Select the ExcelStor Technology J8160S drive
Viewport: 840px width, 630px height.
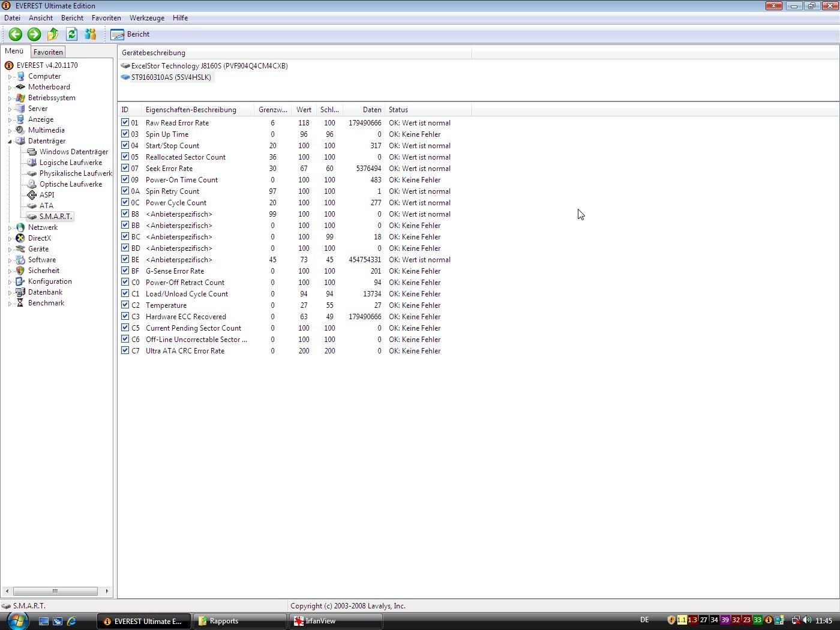pos(209,66)
